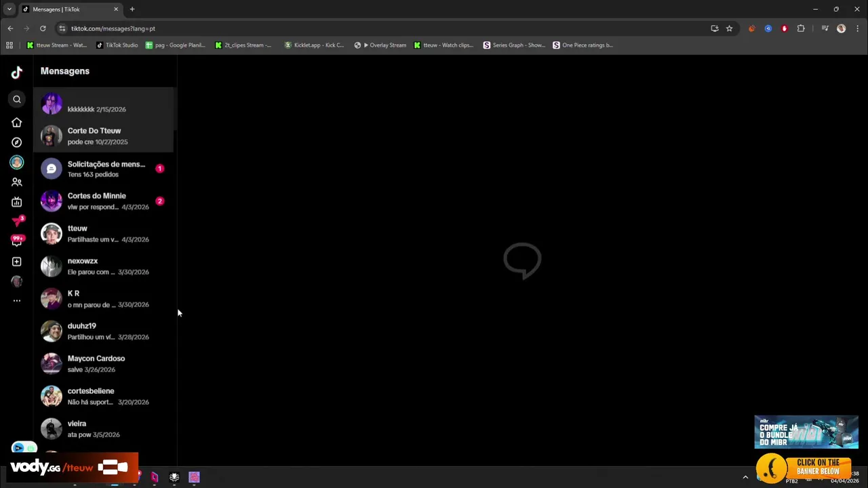Click the install app icon in the address bar
Image resolution: width=868 pixels, height=488 pixels.
[x=715, y=28]
